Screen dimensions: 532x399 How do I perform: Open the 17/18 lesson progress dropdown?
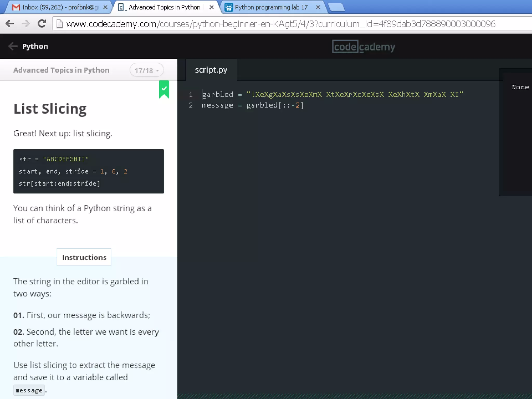[x=147, y=70]
